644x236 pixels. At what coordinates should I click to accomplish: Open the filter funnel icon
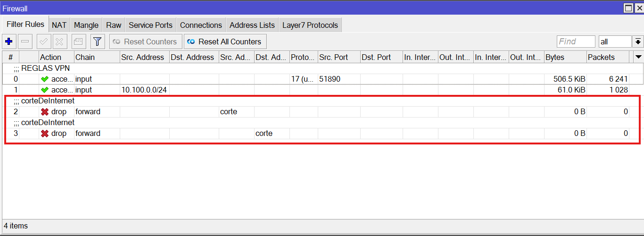(97, 42)
